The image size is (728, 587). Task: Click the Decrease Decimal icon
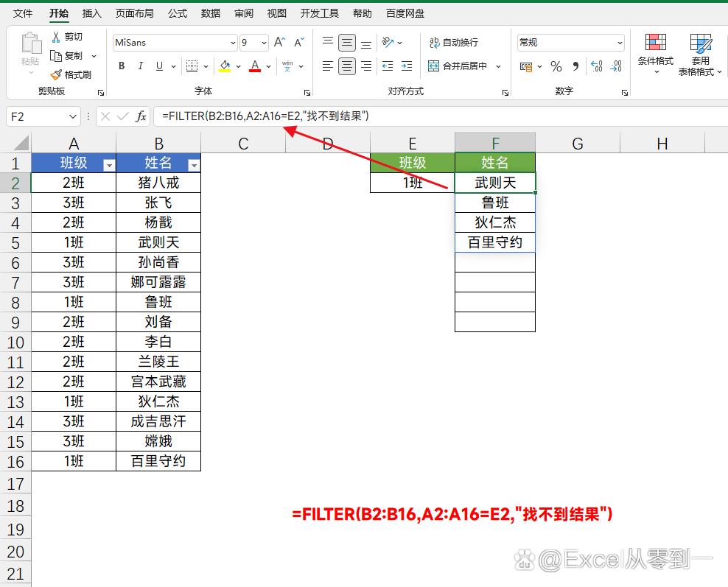(616, 67)
